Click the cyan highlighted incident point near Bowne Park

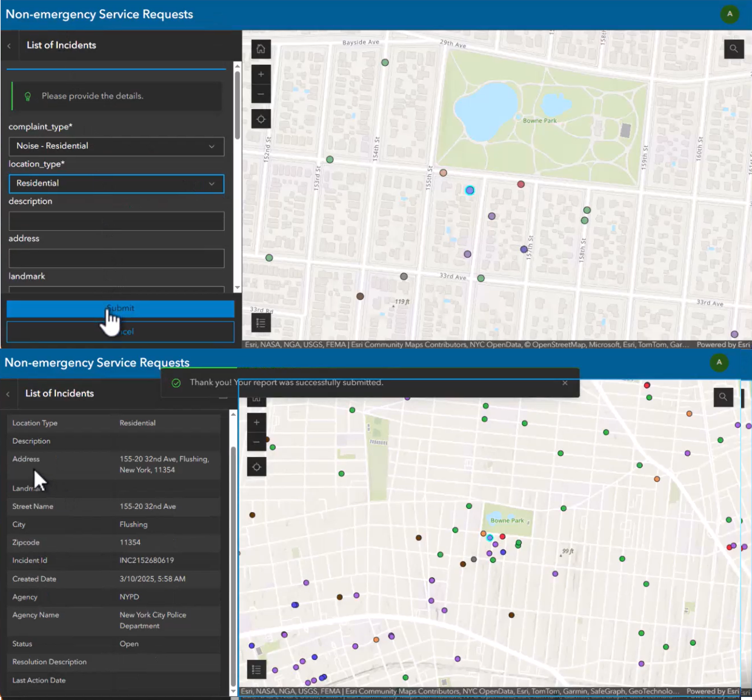470,190
